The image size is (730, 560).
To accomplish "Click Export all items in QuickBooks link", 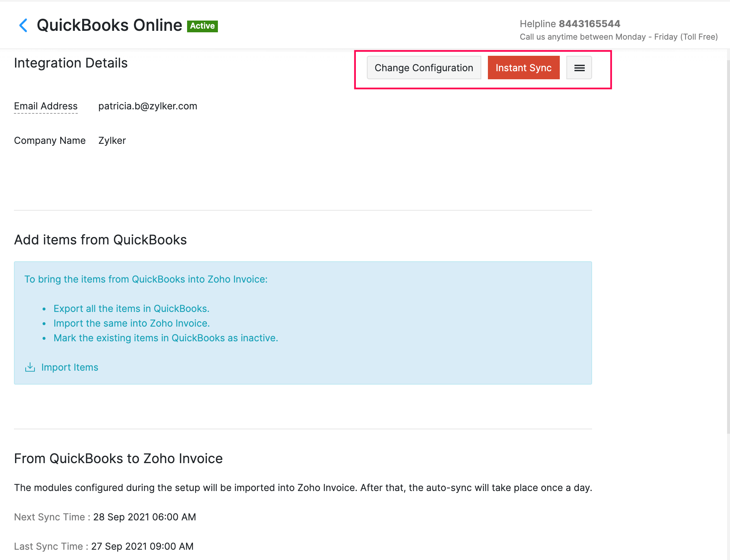I will point(130,308).
